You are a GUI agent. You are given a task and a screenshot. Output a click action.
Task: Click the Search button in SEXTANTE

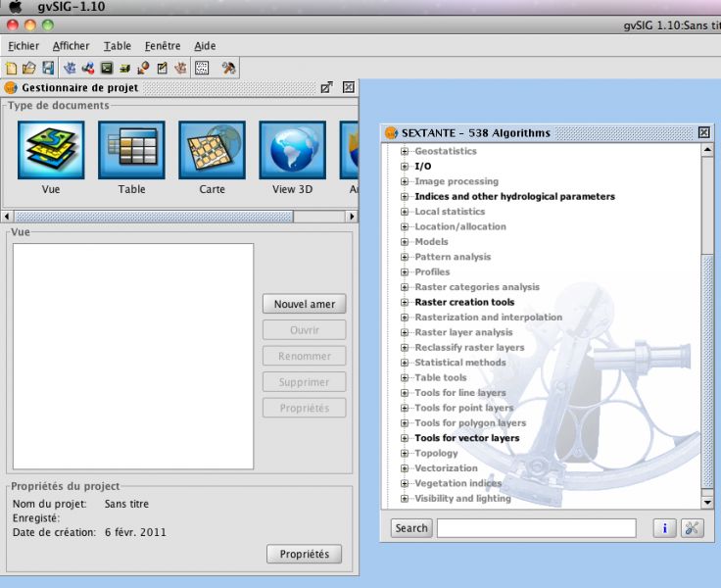[x=411, y=528]
